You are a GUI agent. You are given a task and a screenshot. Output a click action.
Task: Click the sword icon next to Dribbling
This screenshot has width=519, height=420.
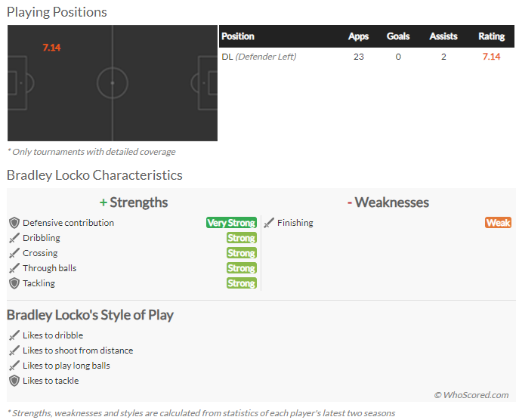click(14, 238)
